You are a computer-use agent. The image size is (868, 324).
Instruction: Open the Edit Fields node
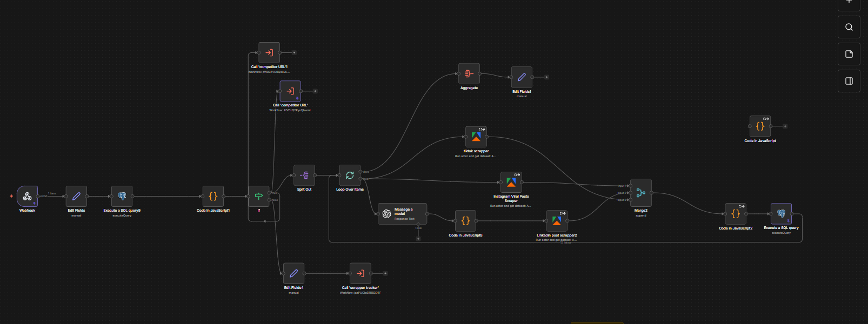(76, 197)
